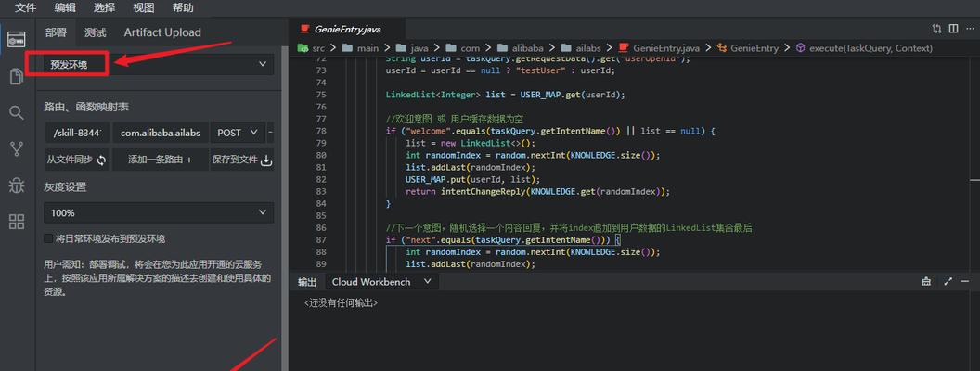The height and width of the screenshot is (371, 980).
Task: Open the 选择 menu
Action: (104, 8)
